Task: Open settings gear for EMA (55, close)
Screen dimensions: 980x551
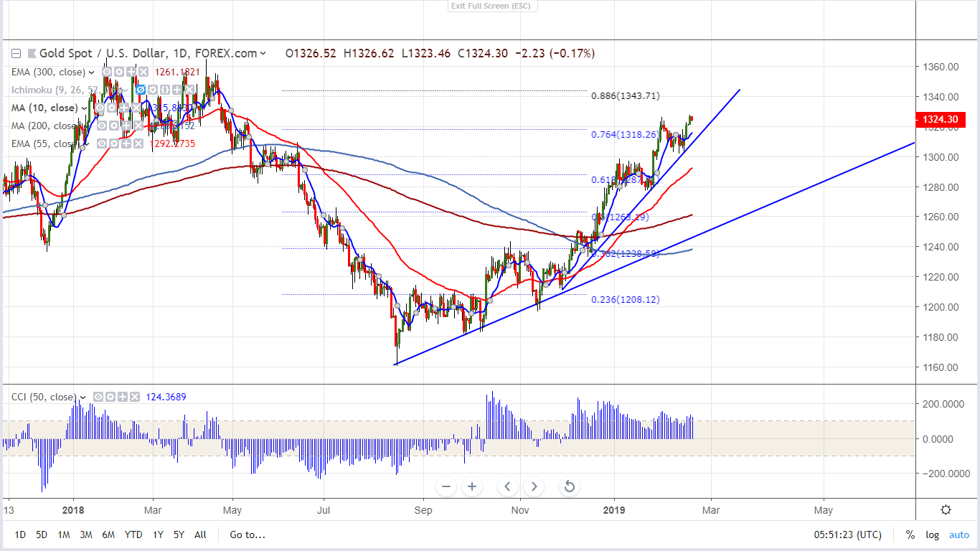Action: (114, 143)
